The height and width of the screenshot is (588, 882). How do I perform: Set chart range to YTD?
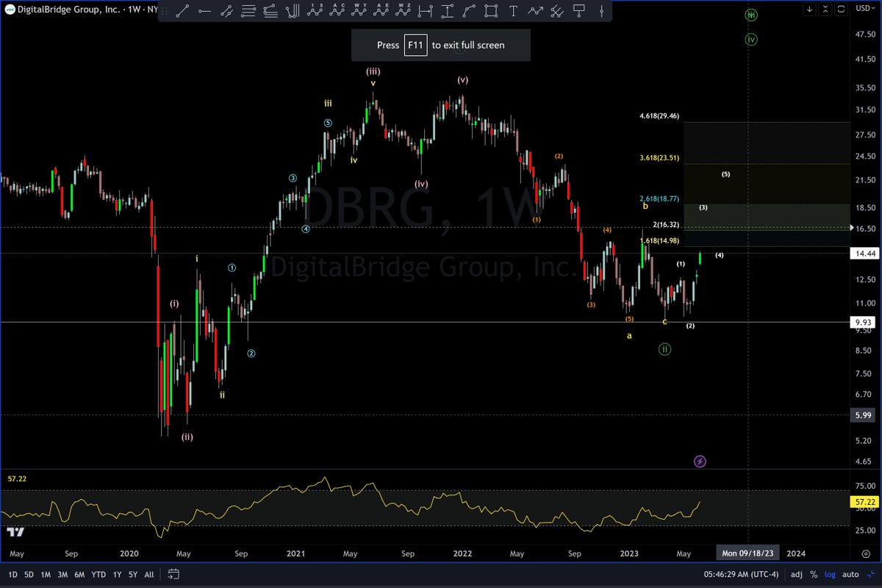[x=98, y=574]
